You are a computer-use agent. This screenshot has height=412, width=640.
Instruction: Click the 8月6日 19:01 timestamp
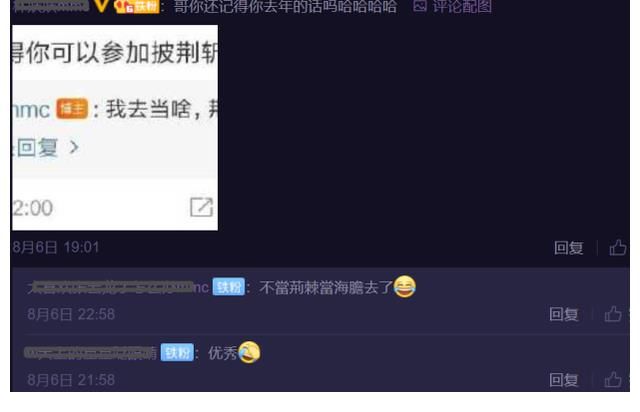pyautogui.click(x=56, y=247)
